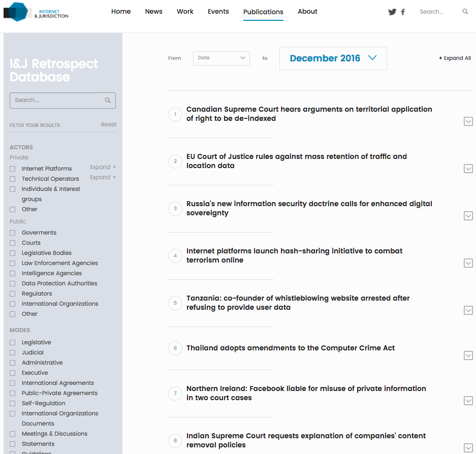The width and height of the screenshot is (476, 454).
Task: Open the From Date dropdown
Action: (x=221, y=58)
